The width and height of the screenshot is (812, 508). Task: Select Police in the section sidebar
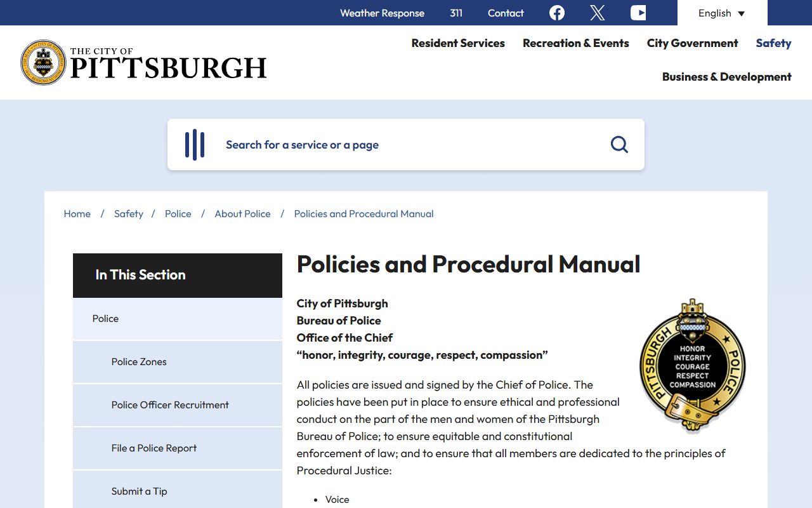(178, 319)
